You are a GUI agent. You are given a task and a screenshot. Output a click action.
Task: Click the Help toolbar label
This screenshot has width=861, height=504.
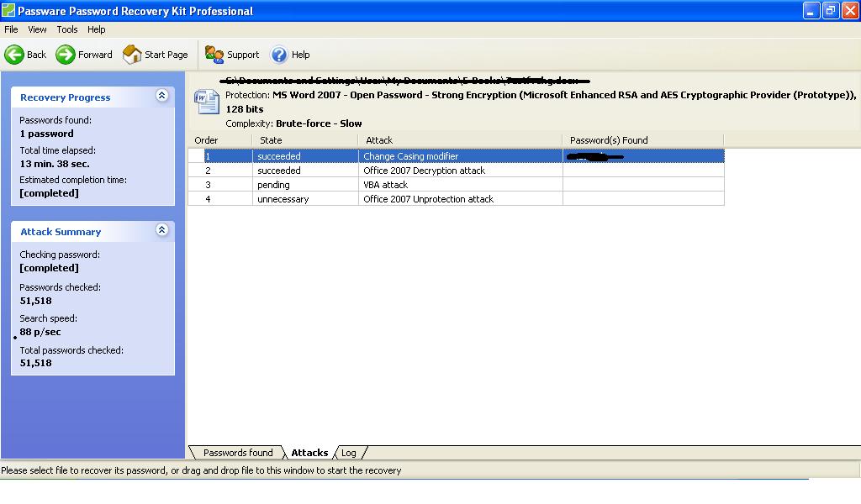click(x=300, y=55)
